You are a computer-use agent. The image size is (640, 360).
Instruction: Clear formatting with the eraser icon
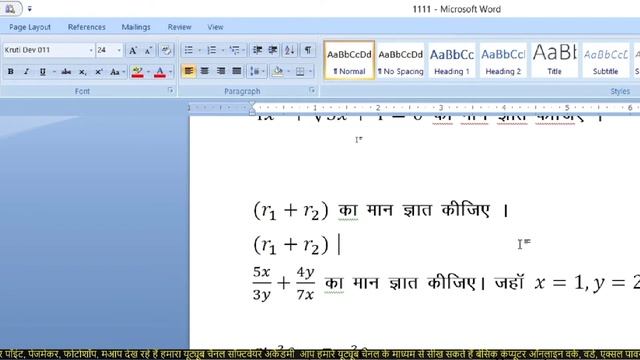166,50
